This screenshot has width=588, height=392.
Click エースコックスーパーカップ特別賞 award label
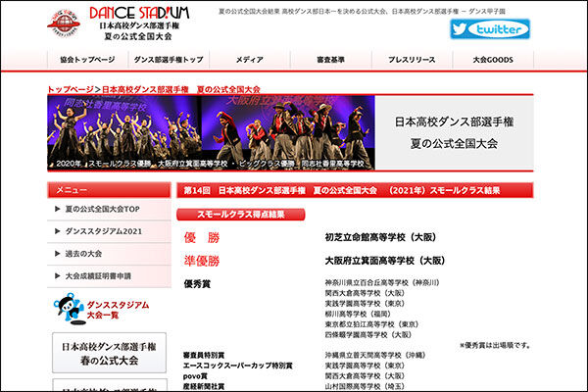click(238, 366)
